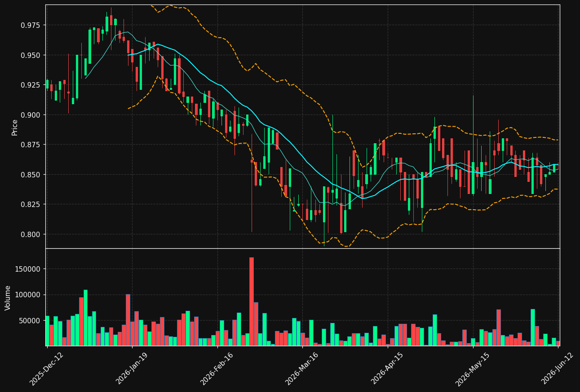Click the 0.850 price axis value
580x392 pixels.
pyautogui.click(x=31, y=175)
